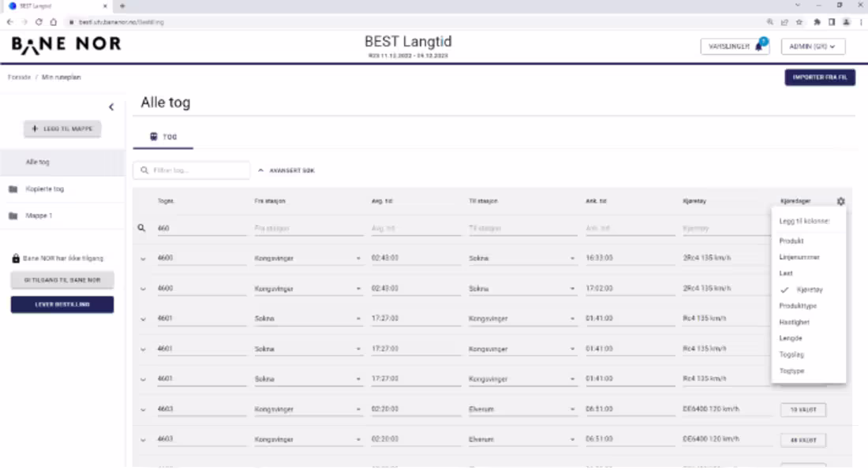Click the LEVER BESTILLING button
868x470 pixels.
(x=62, y=304)
